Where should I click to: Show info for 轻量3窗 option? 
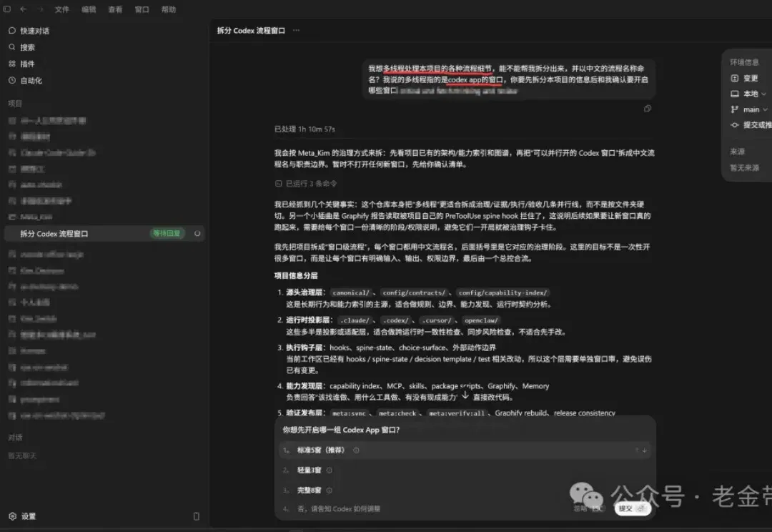330,470
